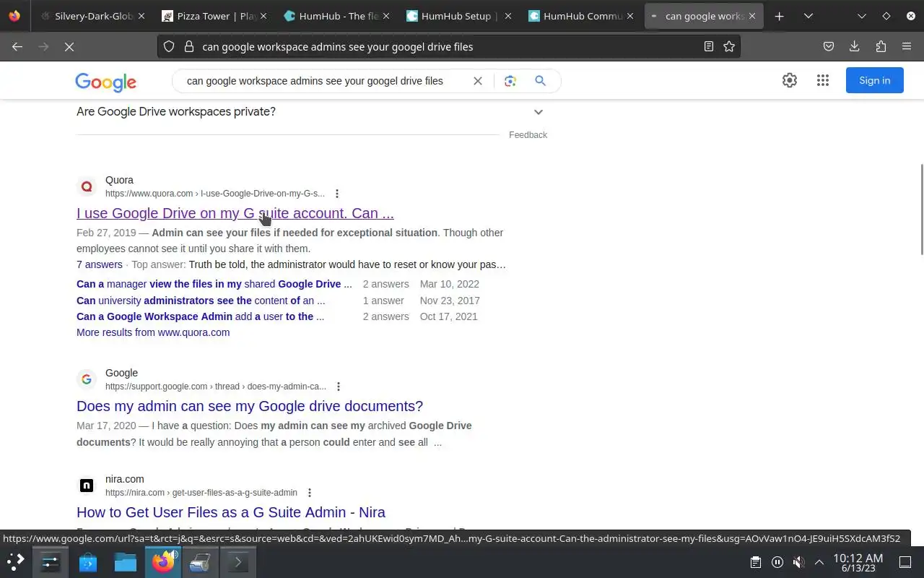Close the Pizza Tower tab
Viewport: 924px width, 578px height.
click(x=263, y=16)
